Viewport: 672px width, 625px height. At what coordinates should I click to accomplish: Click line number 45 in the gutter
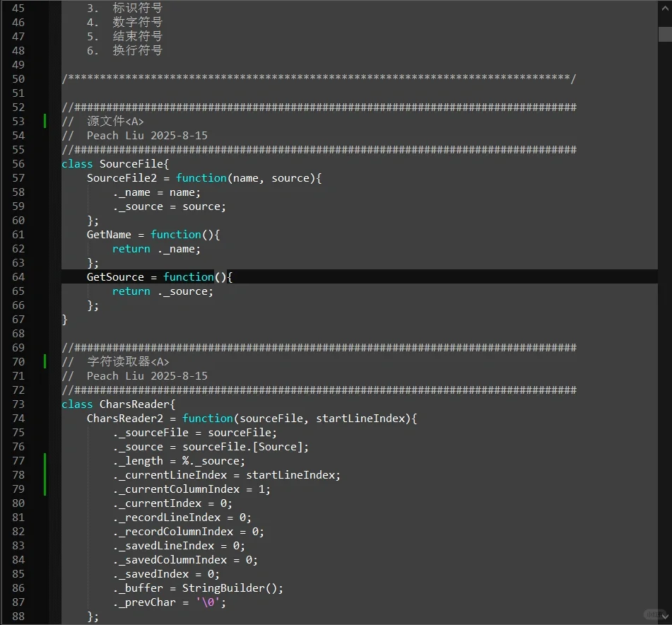click(18, 8)
